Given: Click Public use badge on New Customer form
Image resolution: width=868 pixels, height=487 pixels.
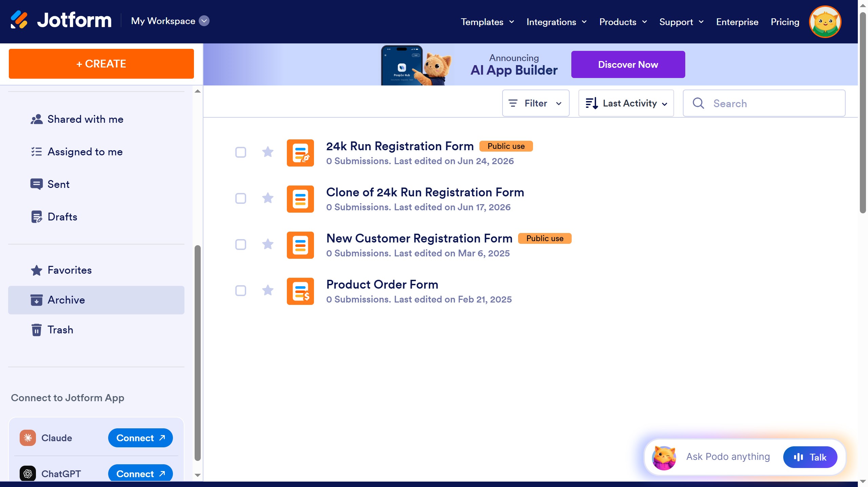Looking at the screenshot, I should coord(545,238).
